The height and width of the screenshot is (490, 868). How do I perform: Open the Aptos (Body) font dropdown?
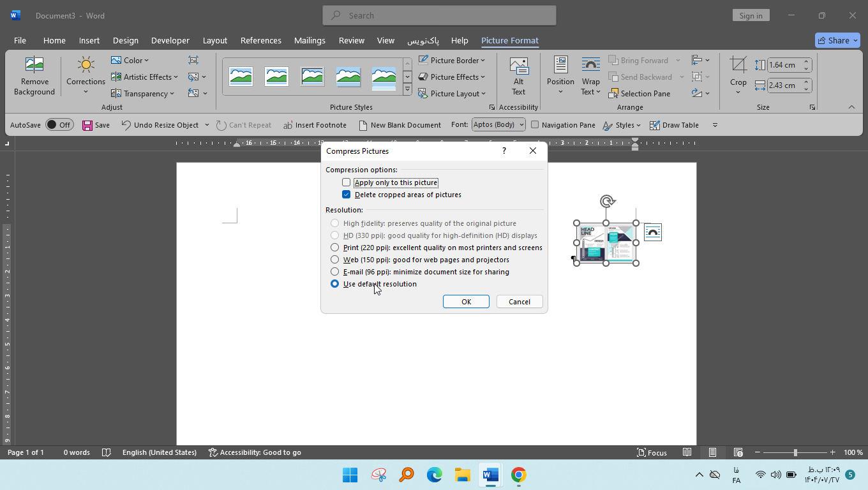[x=498, y=124]
